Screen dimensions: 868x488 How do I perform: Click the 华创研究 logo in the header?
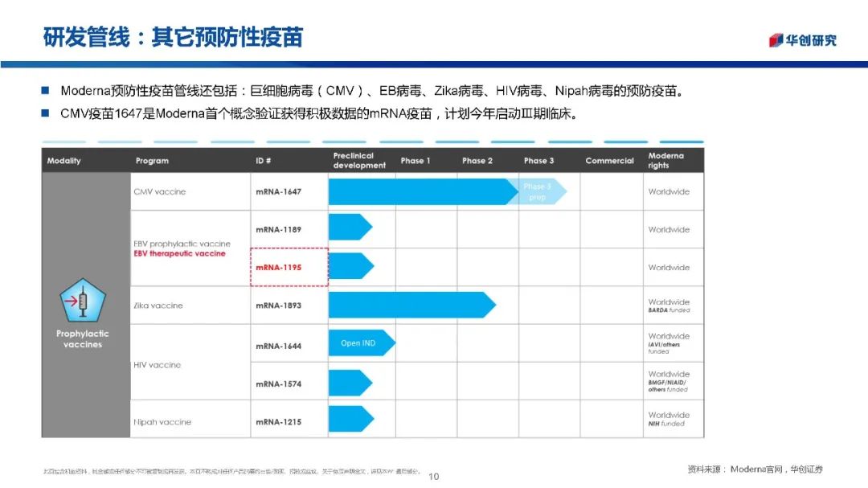tap(802, 40)
